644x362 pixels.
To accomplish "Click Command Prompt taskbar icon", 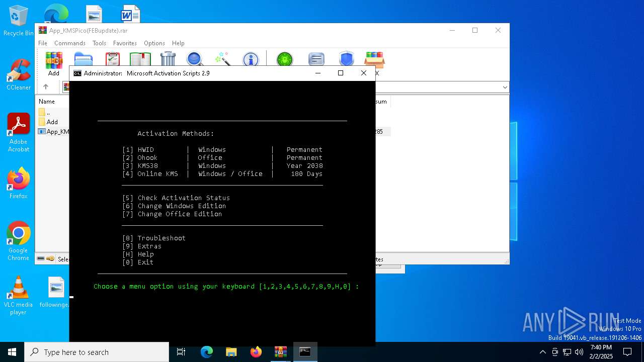I will [x=305, y=352].
